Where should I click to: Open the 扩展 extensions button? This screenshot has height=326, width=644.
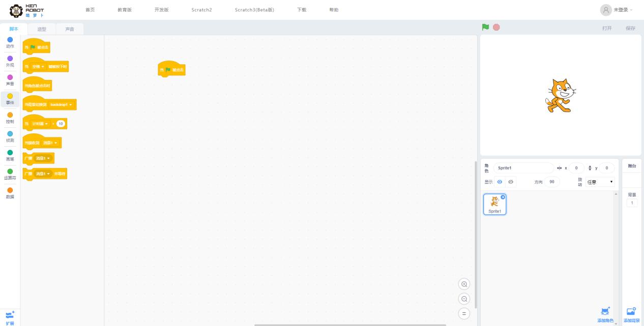10,317
